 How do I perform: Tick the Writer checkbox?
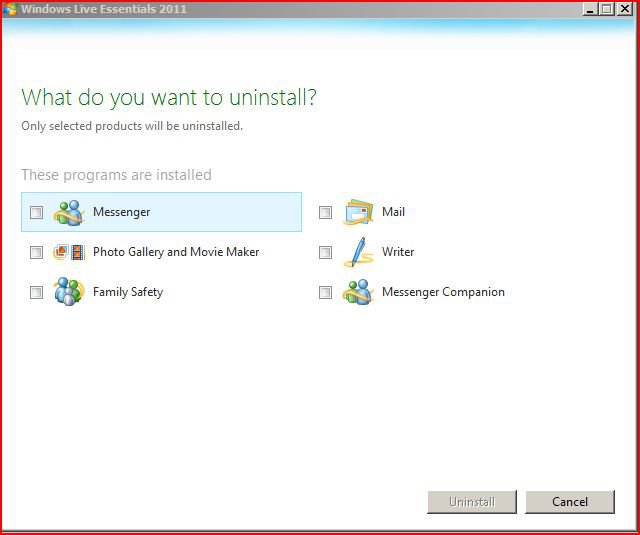(x=325, y=252)
